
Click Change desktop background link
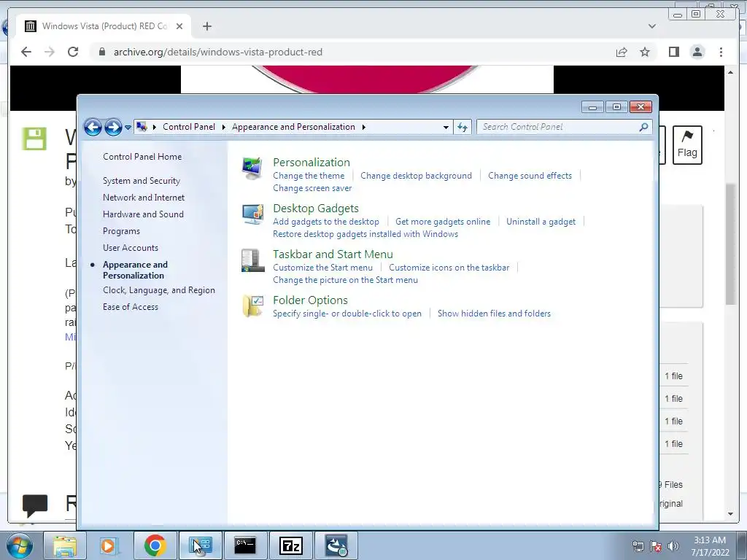[x=416, y=176]
